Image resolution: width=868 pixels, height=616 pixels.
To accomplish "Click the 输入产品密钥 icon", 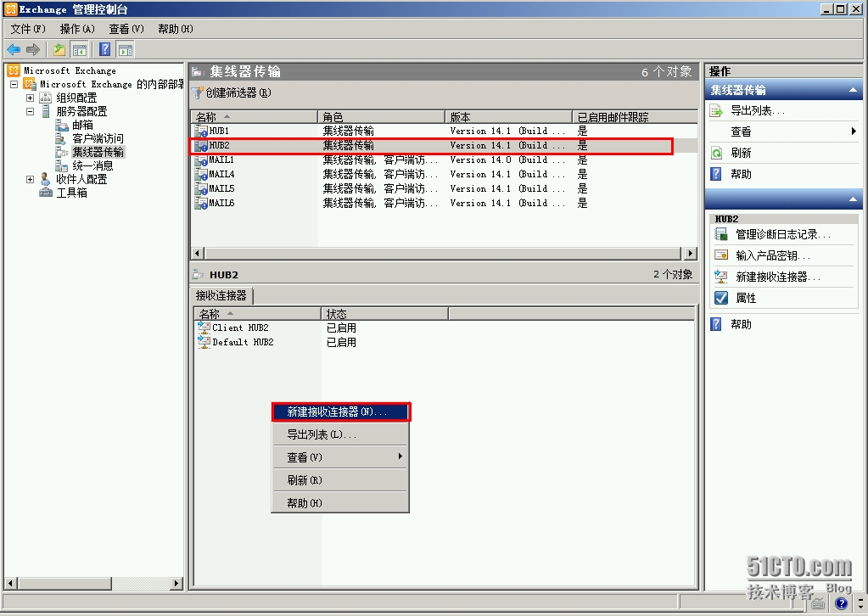I will [x=720, y=255].
